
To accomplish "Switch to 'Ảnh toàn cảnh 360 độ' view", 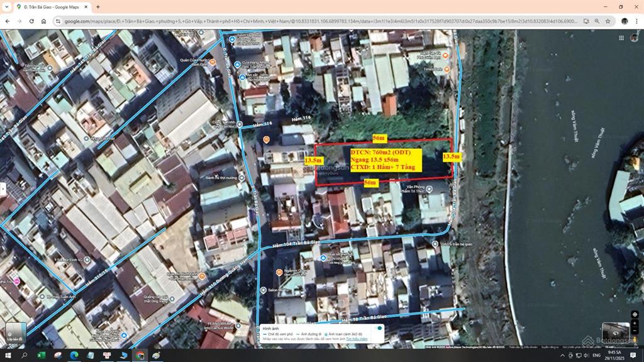I will [x=345, y=334].
